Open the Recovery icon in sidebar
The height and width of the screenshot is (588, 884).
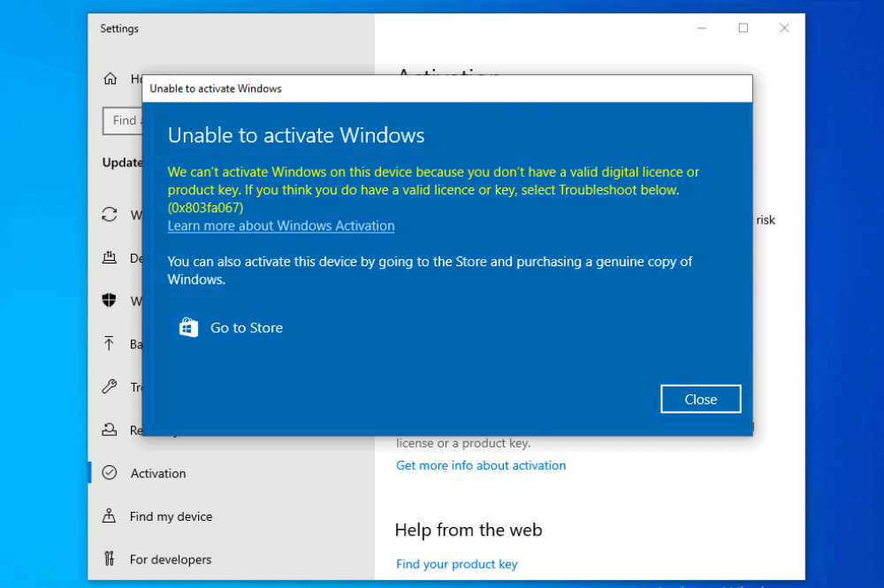tap(110, 430)
